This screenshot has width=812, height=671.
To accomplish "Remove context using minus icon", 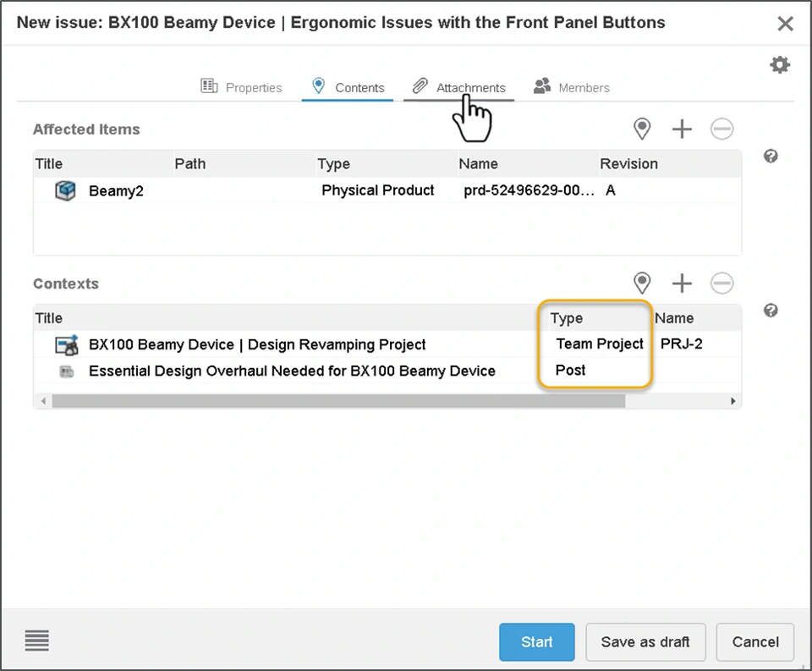I will pos(721,283).
